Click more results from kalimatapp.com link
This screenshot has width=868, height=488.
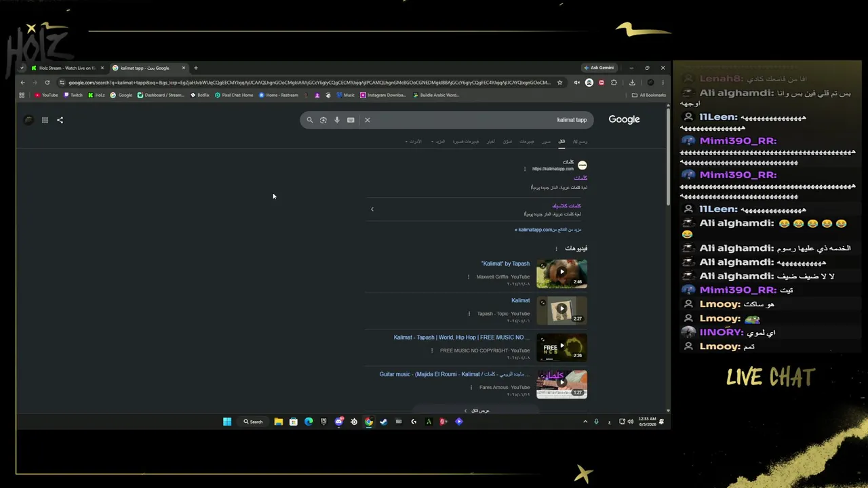pos(548,230)
